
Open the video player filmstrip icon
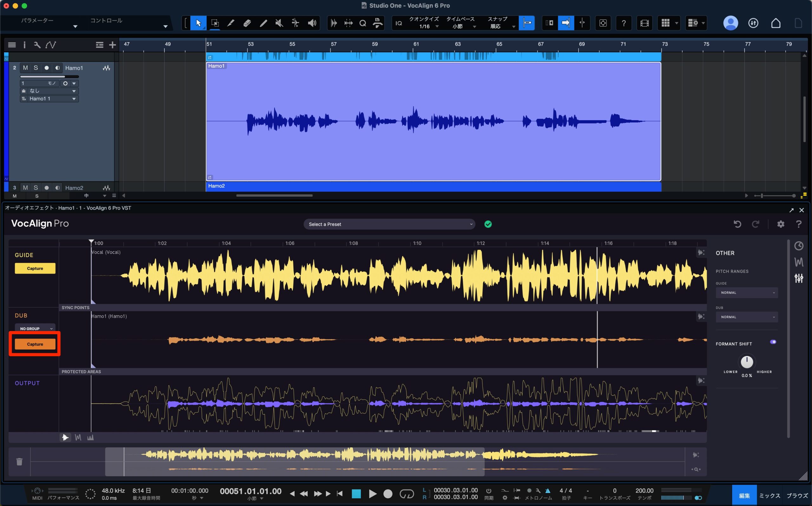[644, 23]
